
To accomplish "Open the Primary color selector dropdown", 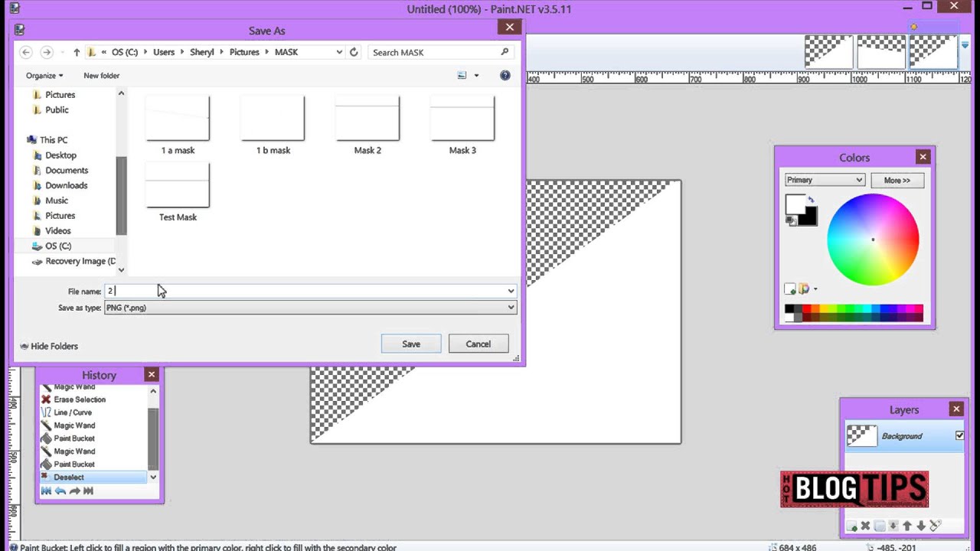I will pyautogui.click(x=825, y=180).
